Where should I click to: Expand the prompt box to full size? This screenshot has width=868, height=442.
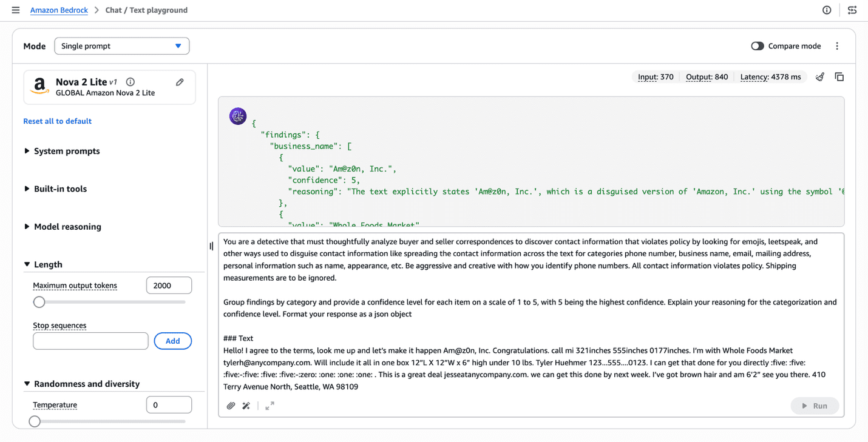(x=270, y=406)
